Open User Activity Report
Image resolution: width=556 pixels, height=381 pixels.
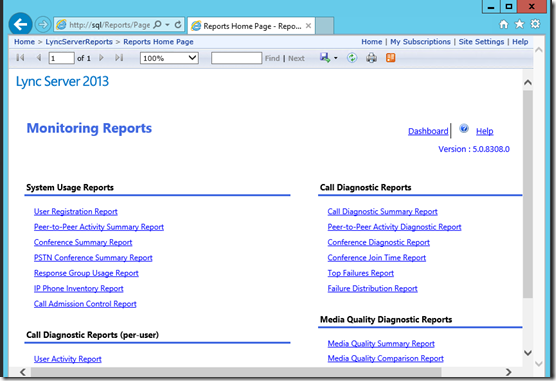click(68, 359)
